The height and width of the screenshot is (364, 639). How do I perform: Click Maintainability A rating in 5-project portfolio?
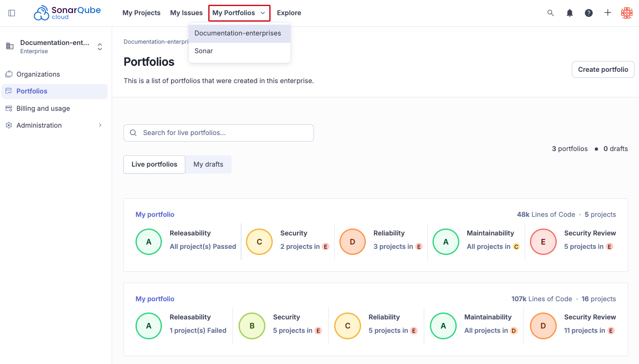point(446,242)
